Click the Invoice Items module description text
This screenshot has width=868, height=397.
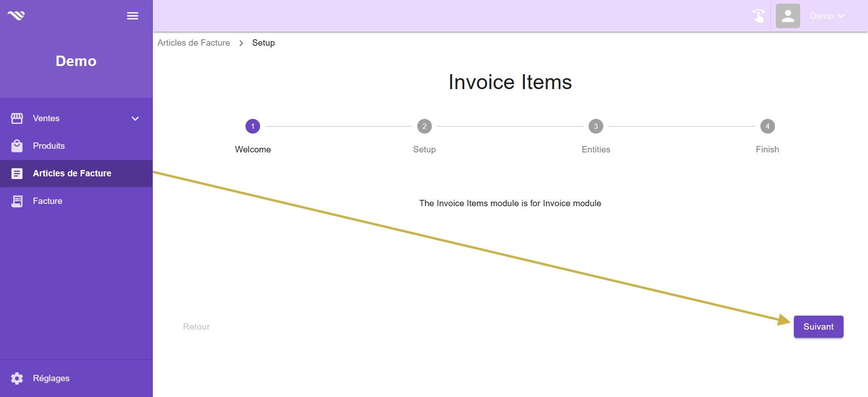[x=510, y=203]
